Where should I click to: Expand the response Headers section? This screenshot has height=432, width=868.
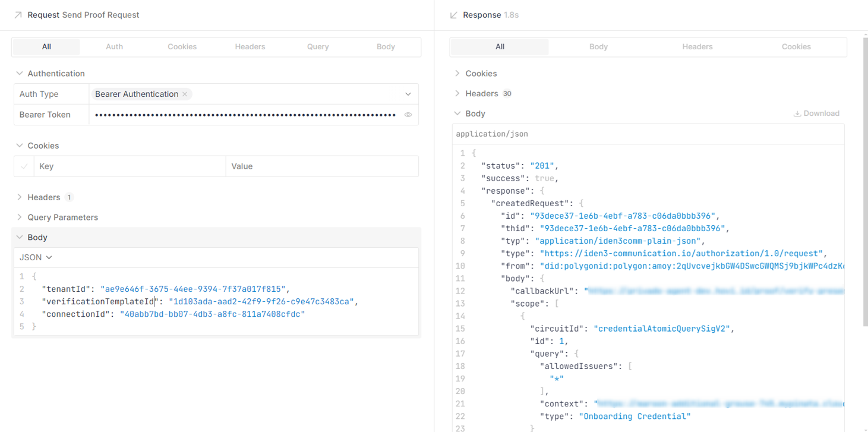coord(457,93)
